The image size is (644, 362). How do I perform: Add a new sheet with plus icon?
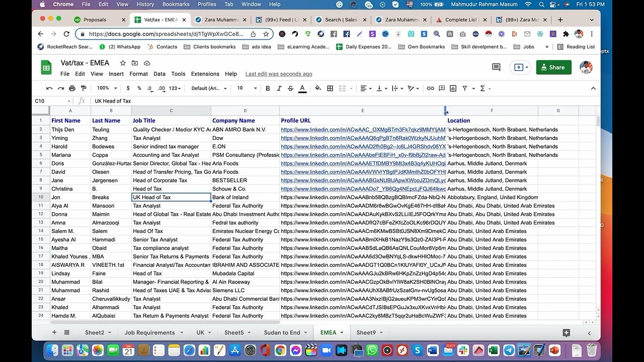54,332
